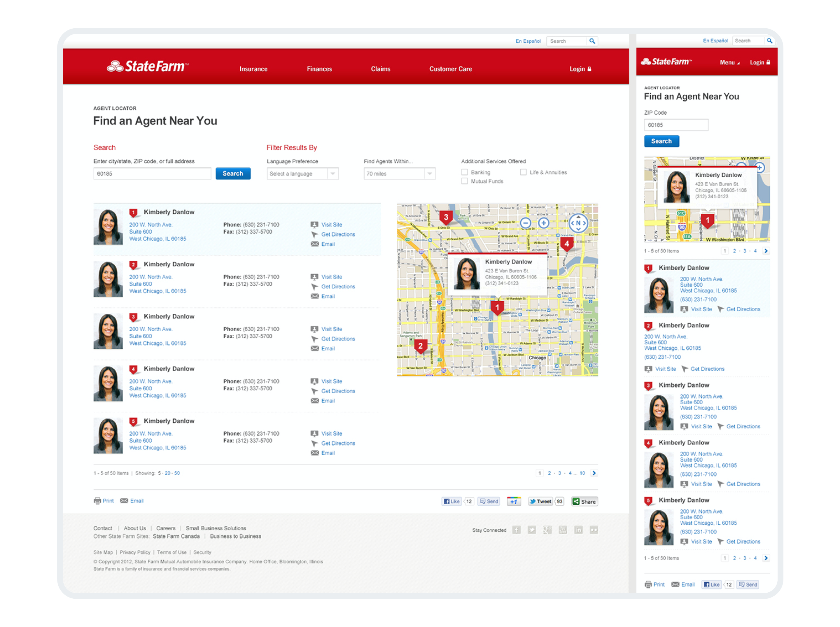This screenshot has height=627, width=840.
Task: Click the Facebook Like button in desktop view
Action: (452, 501)
